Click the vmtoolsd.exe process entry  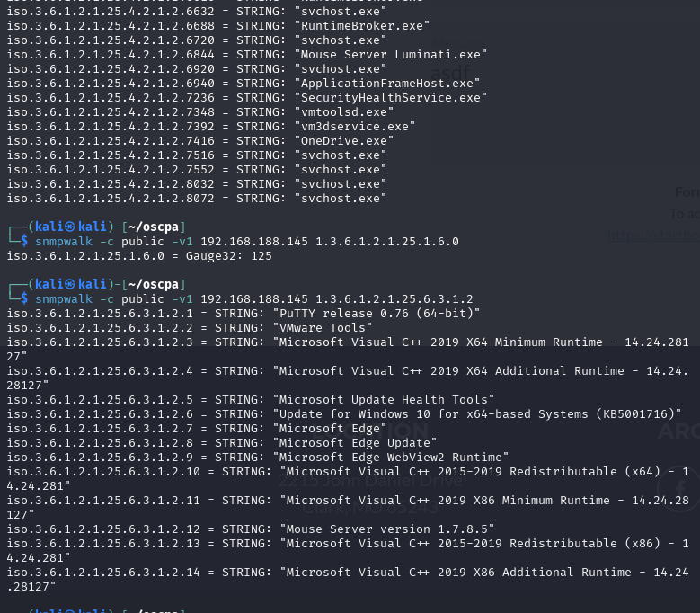[200, 112]
